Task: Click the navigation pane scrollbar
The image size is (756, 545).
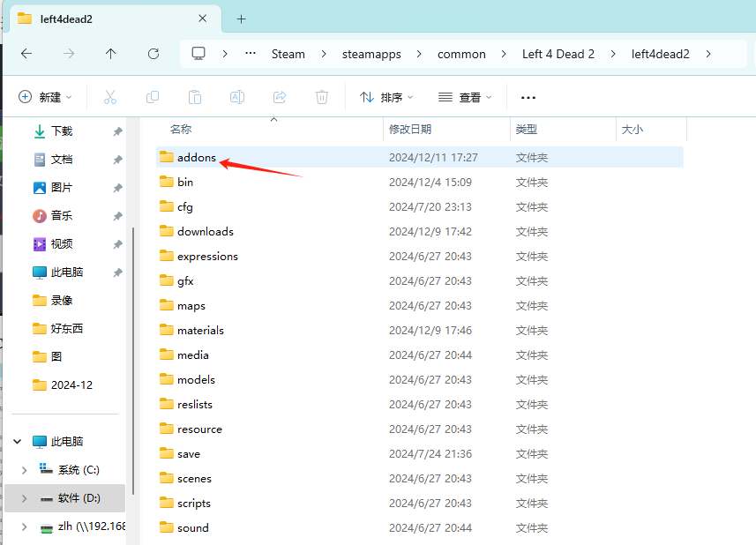Action: [132, 361]
